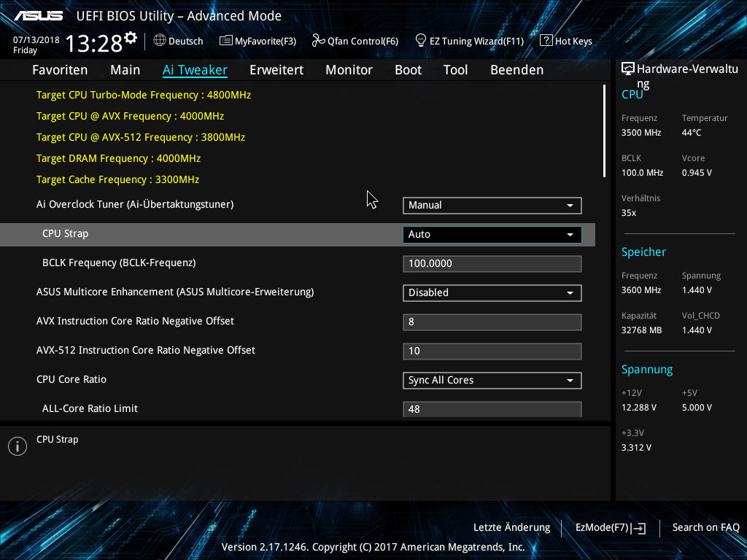
Task: Click Target CPU Turbo-Mode Frequency : 4800MHz text
Action: [x=144, y=96]
